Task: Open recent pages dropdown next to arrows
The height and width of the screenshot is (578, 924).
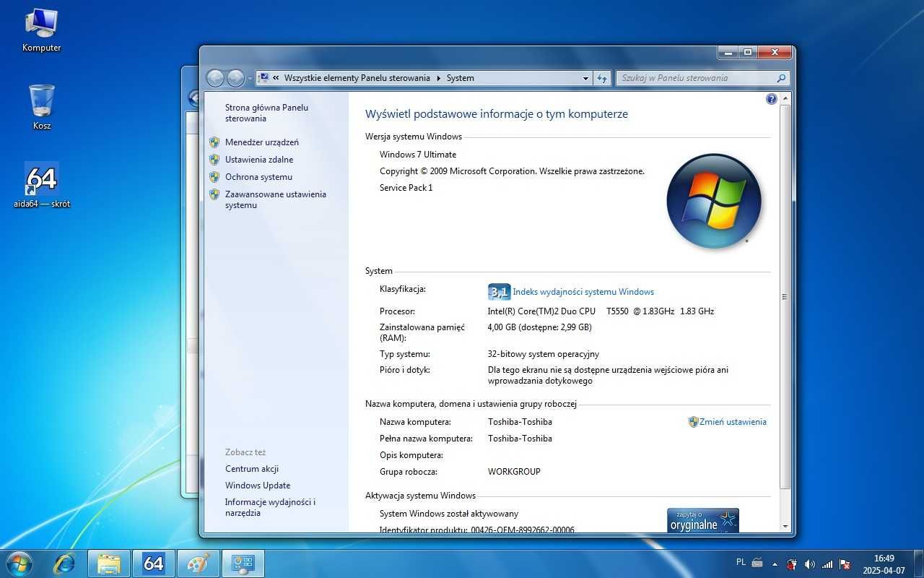Action: click(250, 78)
